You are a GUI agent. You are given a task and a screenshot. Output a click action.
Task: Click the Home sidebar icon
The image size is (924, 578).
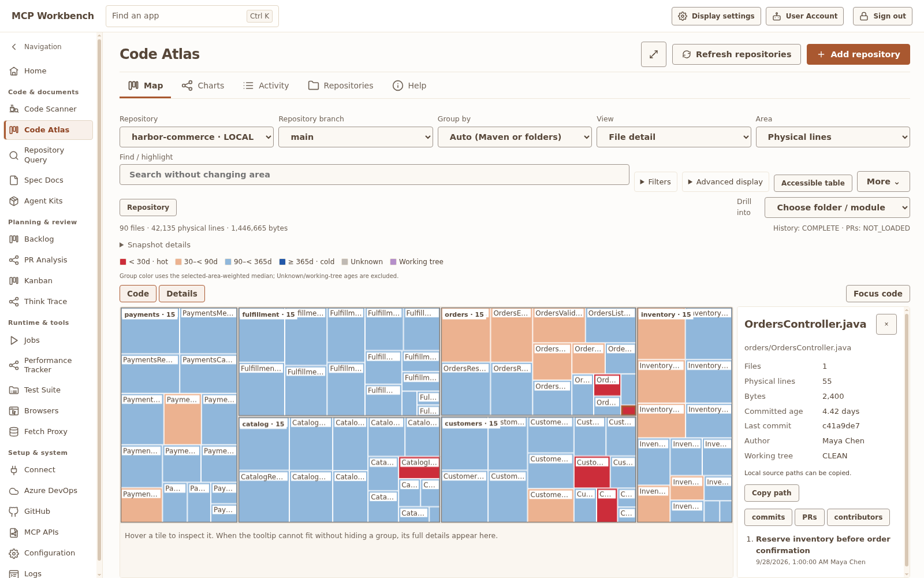click(x=14, y=71)
